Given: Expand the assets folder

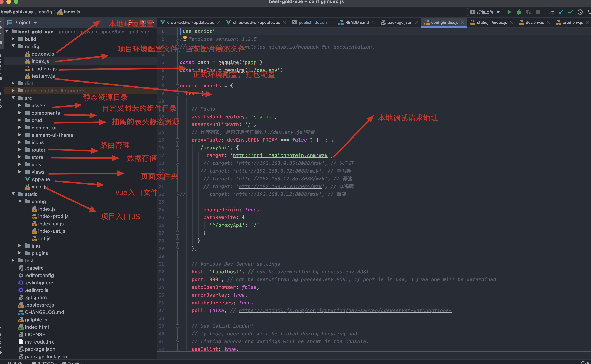Looking at the screenshot, I should click(x=20, y=105).
